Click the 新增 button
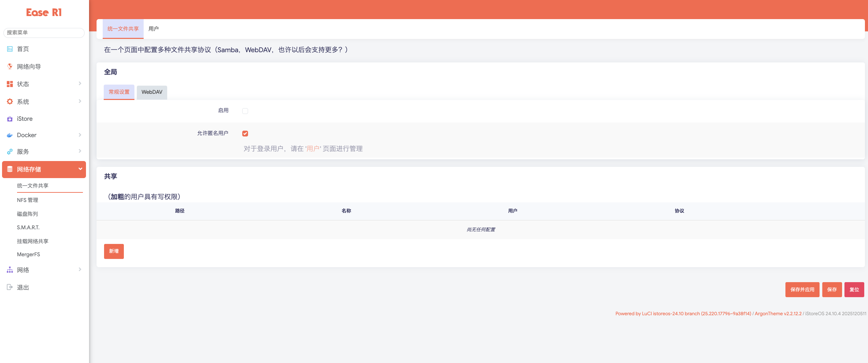Viewport: 868px width, 363px height. tap(114, 251)
